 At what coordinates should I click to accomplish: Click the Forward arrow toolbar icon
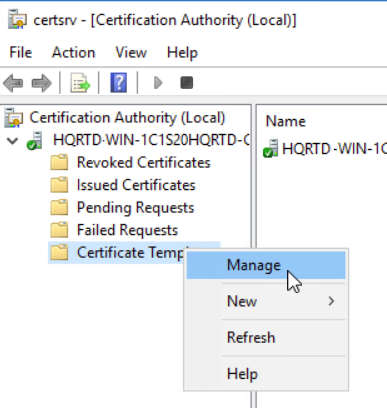(42, 83)
